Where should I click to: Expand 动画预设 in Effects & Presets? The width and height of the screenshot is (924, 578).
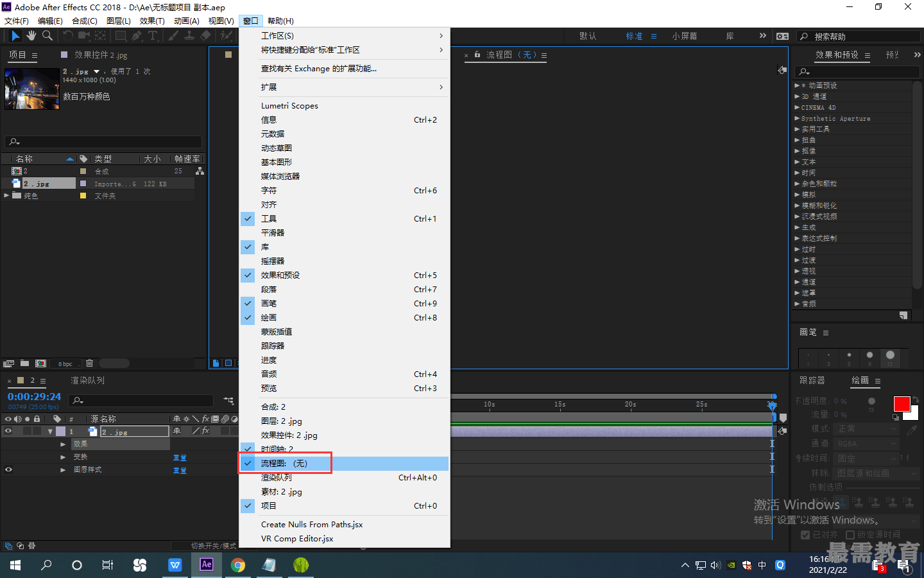tap(797, 85)
